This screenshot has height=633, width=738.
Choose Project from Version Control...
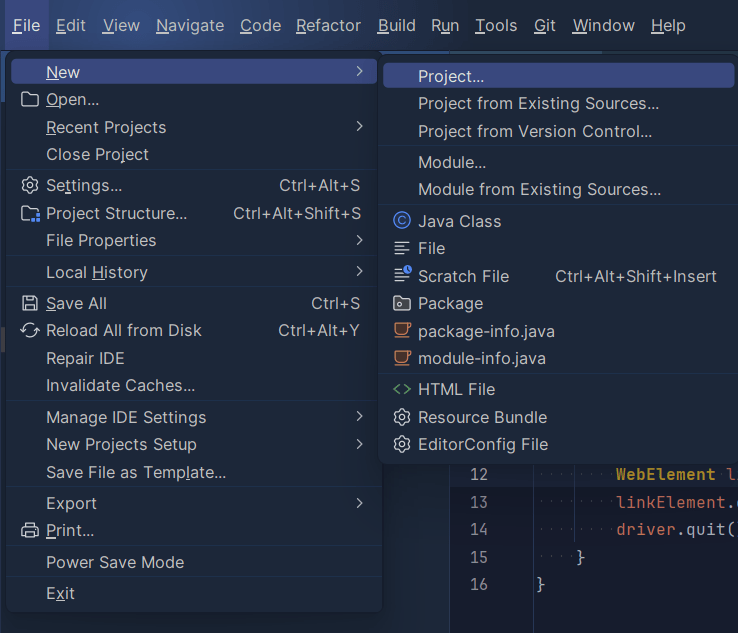(x=559, y=131)
